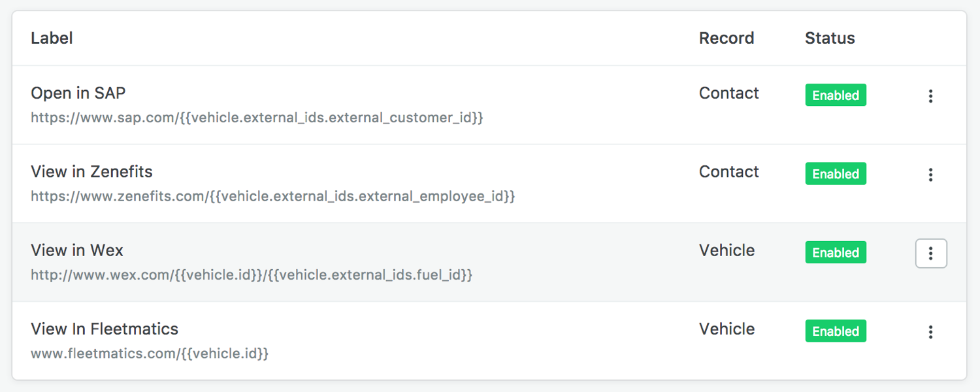
Task: Open the three-dot menu for Open in SAP
Action: point(930,96)
